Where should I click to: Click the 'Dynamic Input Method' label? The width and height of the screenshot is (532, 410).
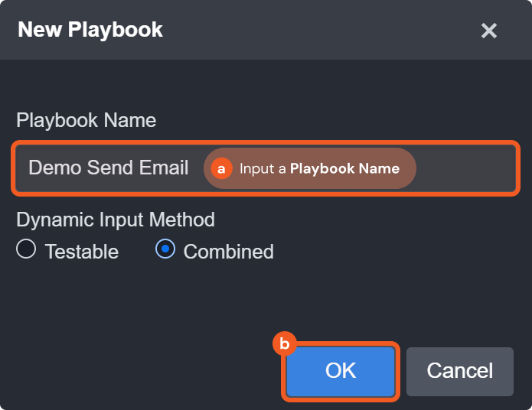tap(115, 220)
